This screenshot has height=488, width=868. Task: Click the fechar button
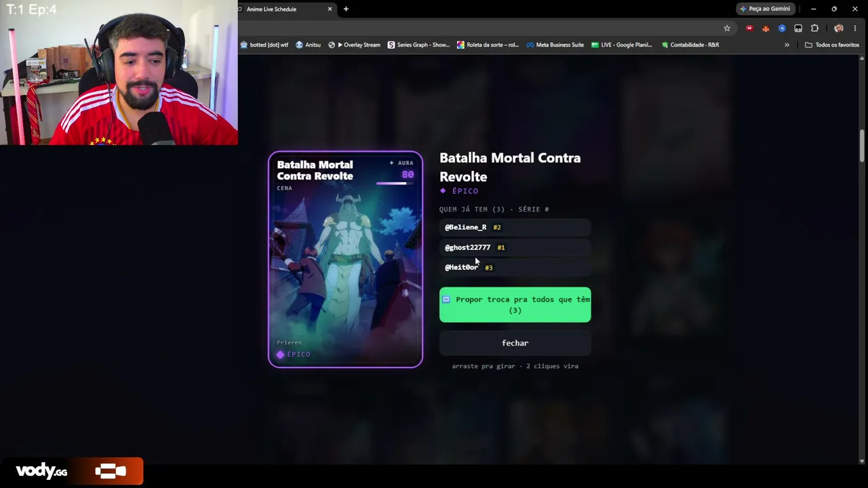coord(515,343)
